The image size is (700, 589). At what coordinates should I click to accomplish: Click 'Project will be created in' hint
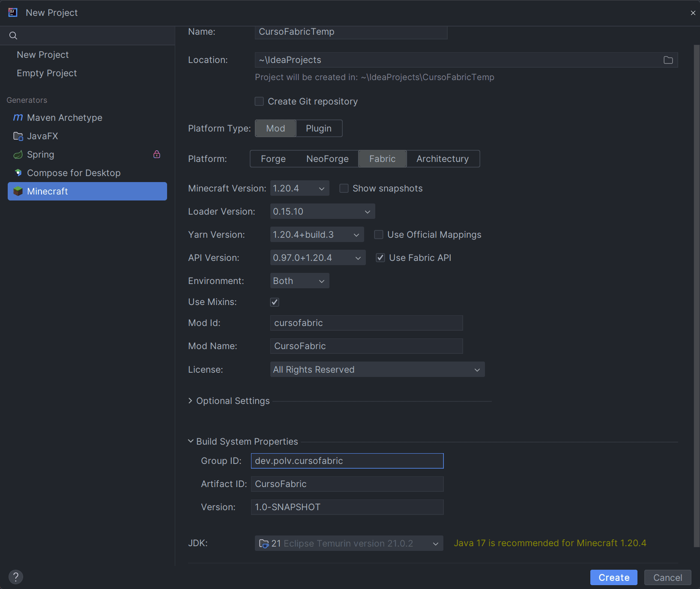point(374,77)
